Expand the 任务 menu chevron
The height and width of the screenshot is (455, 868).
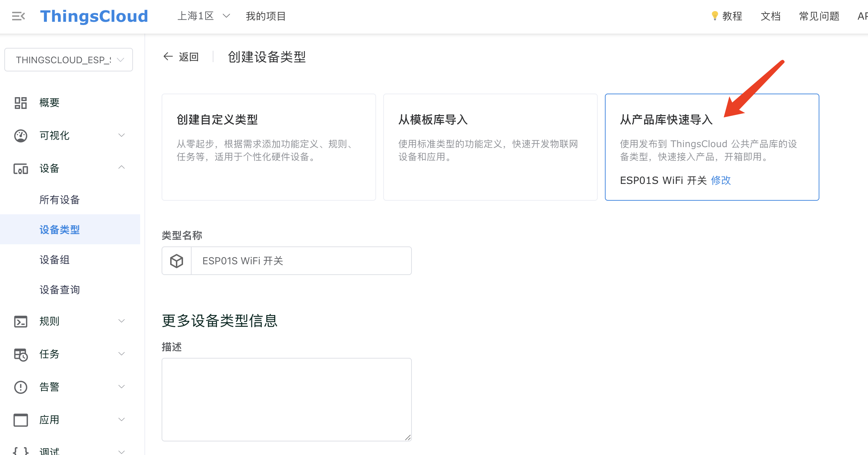coord(122,354)
